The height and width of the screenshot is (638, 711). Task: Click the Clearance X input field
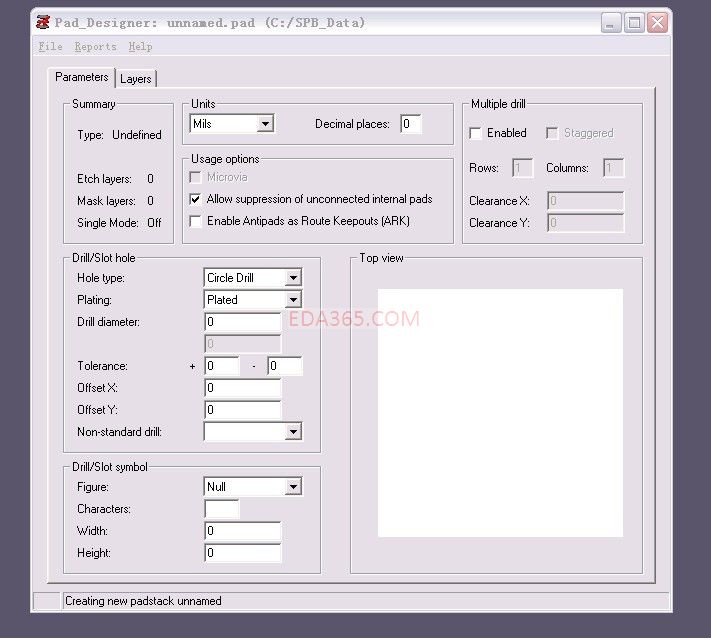(x=585, y=200)
